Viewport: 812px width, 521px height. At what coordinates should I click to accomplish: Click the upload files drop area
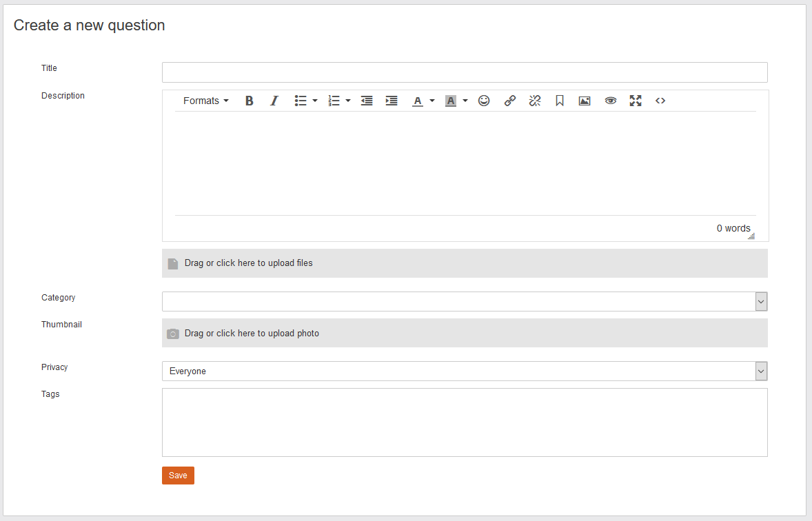[464, 263]
